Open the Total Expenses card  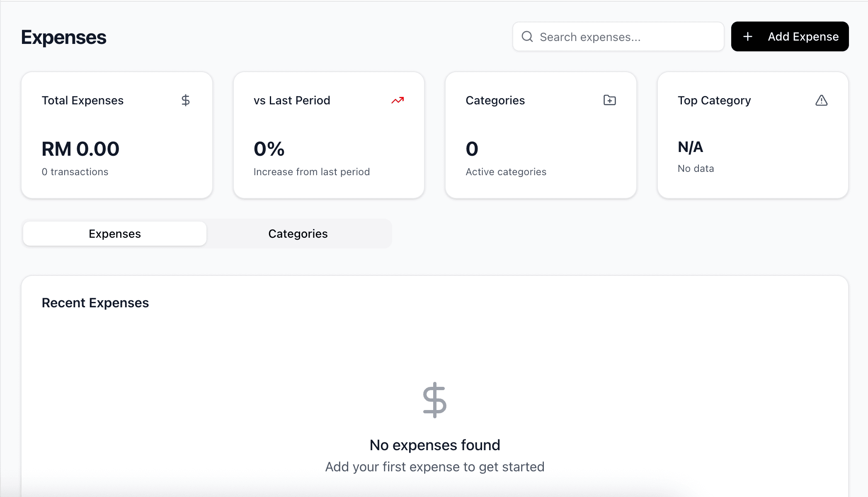117,135
